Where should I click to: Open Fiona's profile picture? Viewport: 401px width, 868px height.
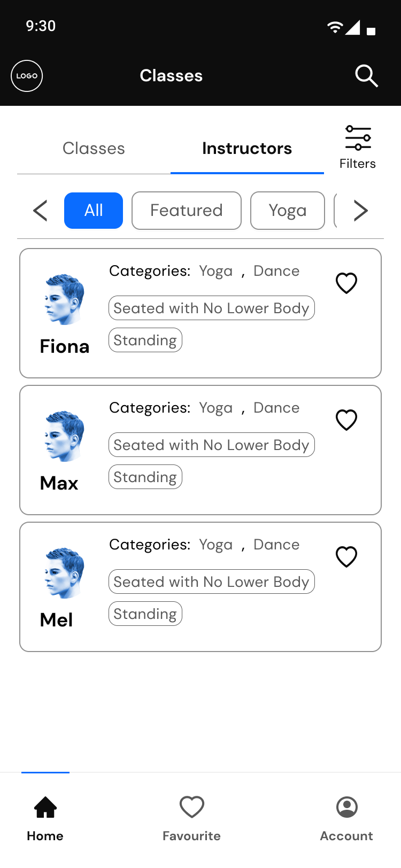coord(65,299)
